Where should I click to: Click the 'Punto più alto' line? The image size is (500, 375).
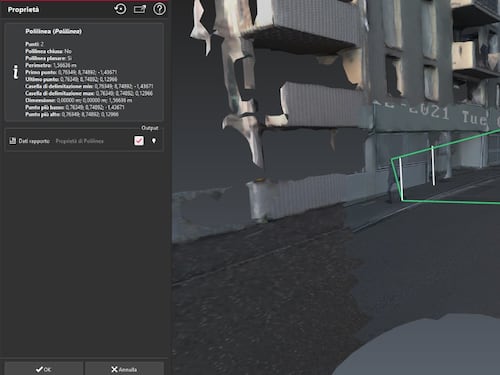click(72, 114)
